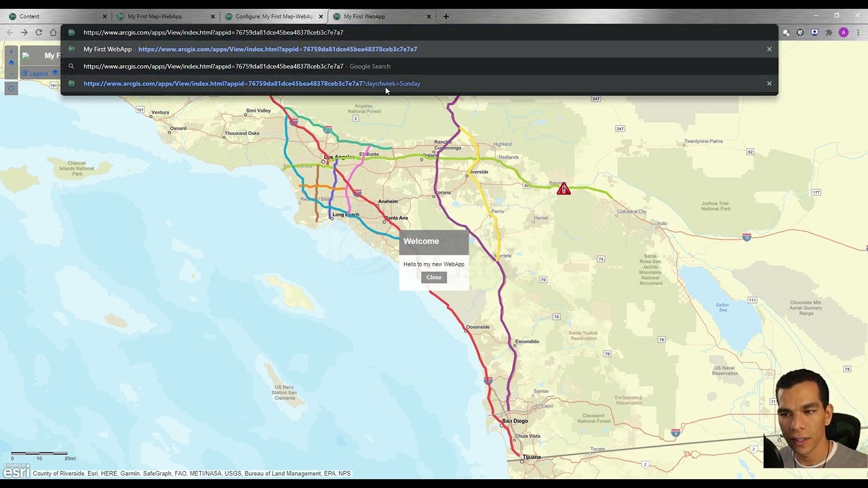
Task: Close the active My First WebApp tab
Action: point(429,16)
